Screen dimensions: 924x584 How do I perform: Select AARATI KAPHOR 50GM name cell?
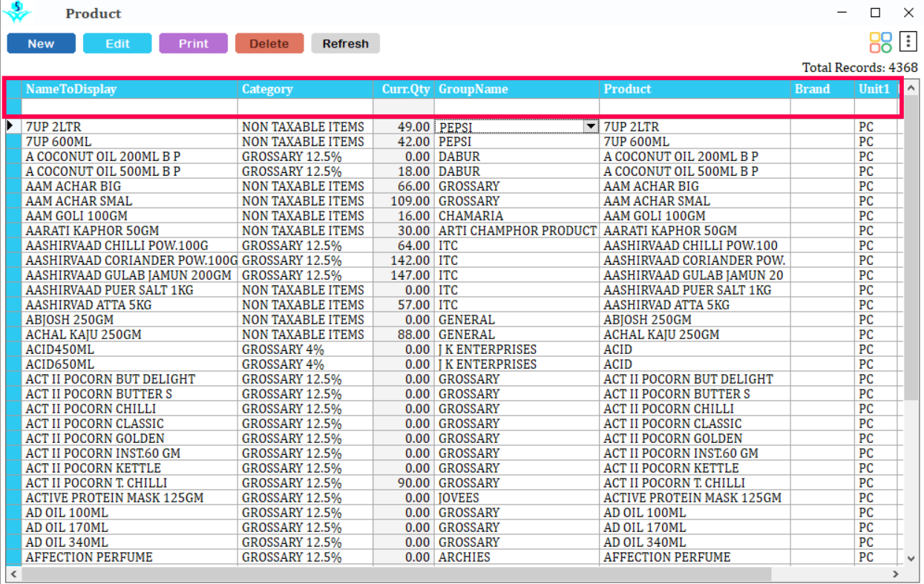tap(129, 231)
